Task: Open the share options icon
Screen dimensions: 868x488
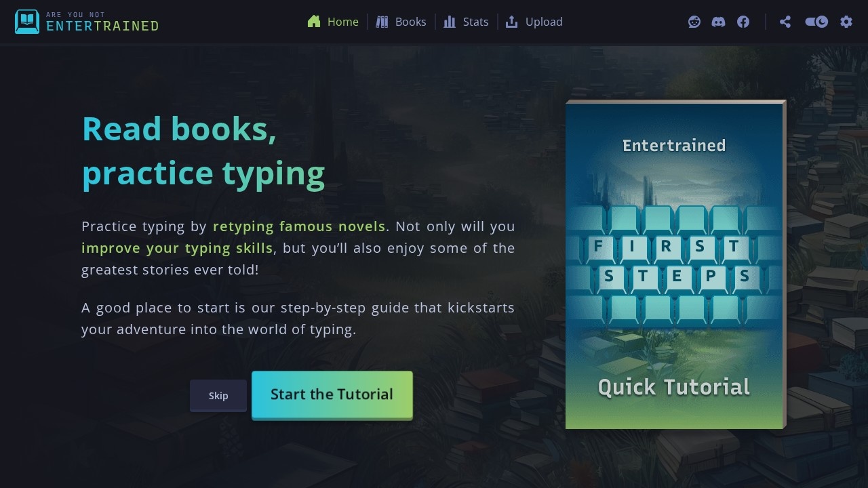Action: coord(785,22)
